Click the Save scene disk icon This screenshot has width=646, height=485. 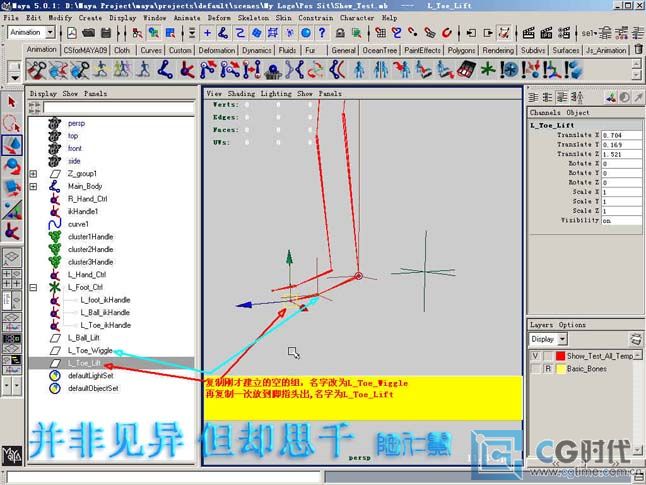coord(106,33)
